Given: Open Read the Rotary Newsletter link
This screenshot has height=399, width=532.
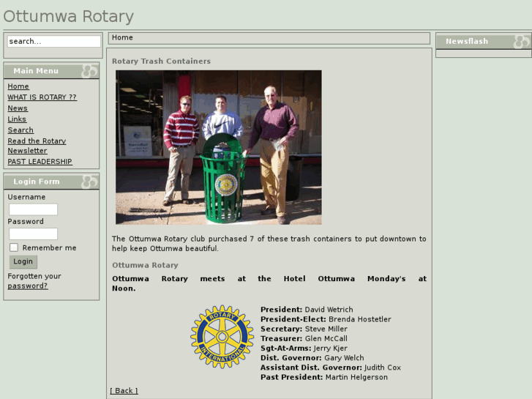Looking at the screenshot, I should click(37, 146).
